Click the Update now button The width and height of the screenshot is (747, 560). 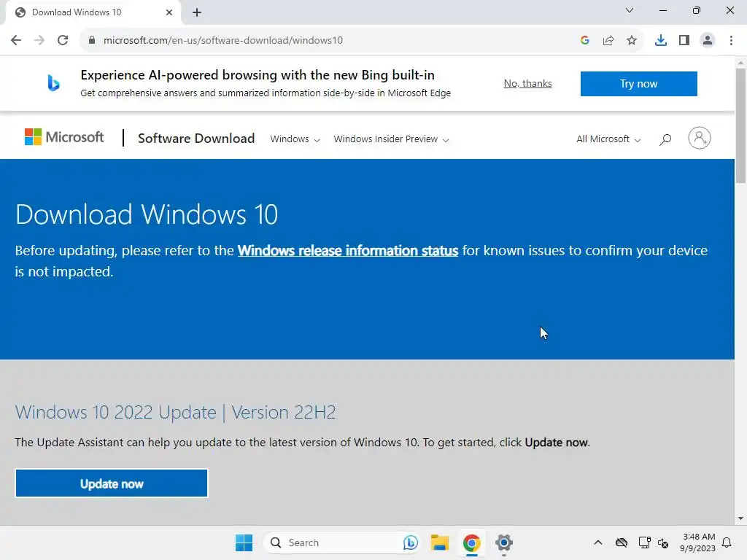click(112, 483)
